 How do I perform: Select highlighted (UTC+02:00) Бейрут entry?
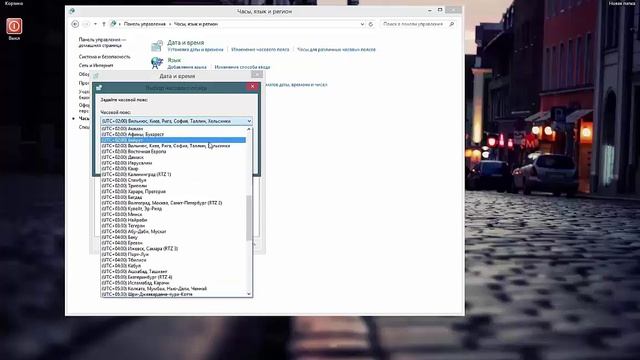tap(173, 140)
